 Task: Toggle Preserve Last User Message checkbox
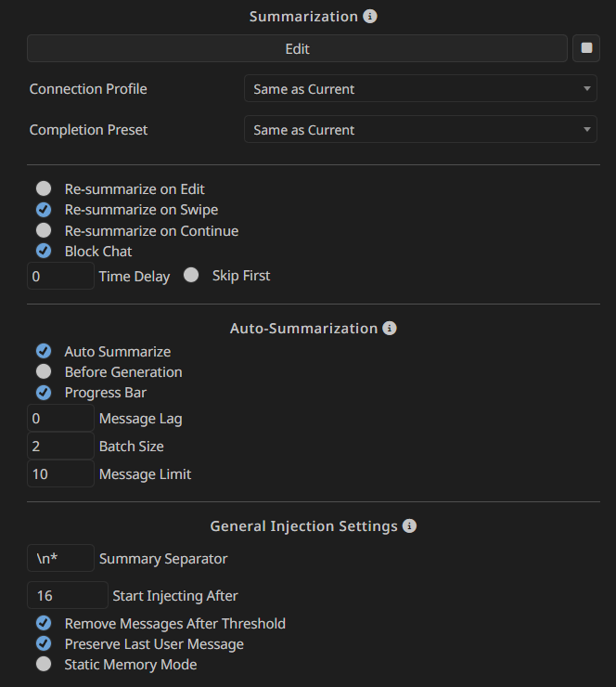click(x=44, y=643)
